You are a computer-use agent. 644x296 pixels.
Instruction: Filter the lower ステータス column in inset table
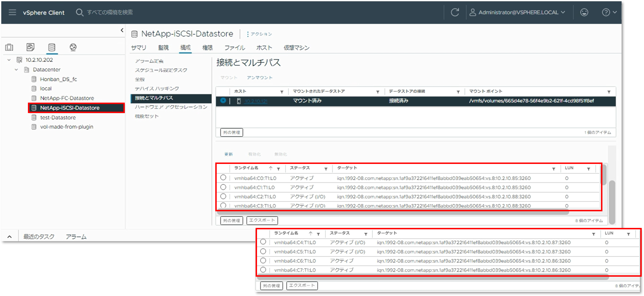pos(366,234)
